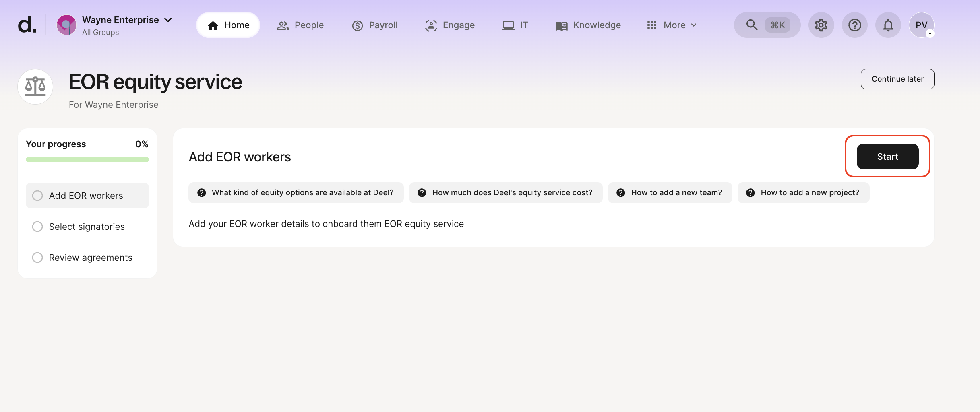This screenshot has height=412, width=980.
Task: Open the Wayne Enterprise avatar icon
Action: click(66, 25)
